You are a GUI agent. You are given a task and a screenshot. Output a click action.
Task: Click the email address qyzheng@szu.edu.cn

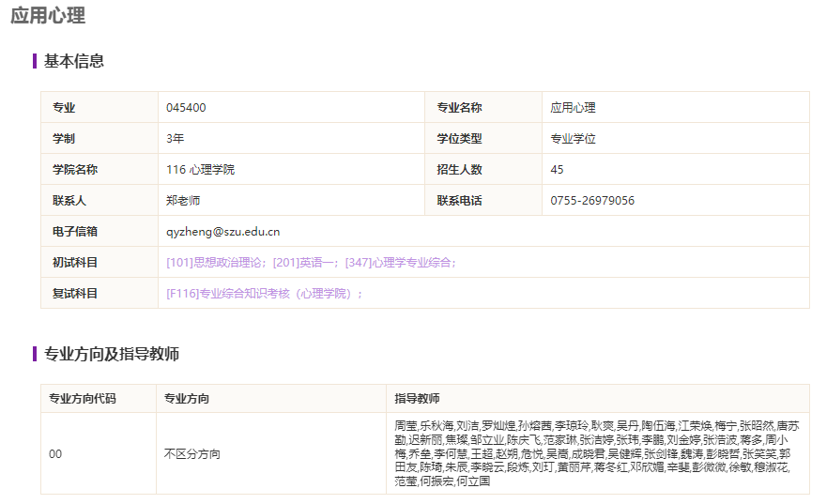pyautogui.click(x=223, y=232)
